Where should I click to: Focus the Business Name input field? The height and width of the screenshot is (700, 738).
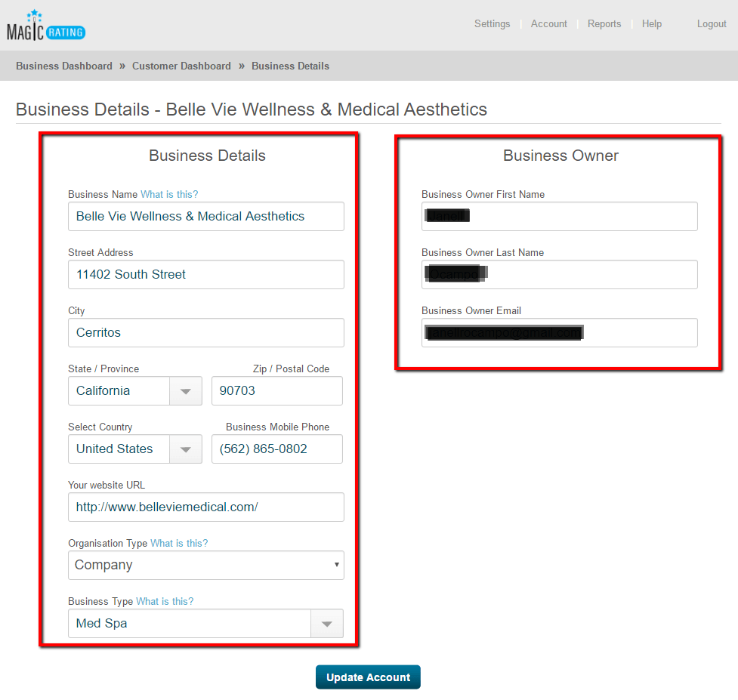tap(206, 217)
